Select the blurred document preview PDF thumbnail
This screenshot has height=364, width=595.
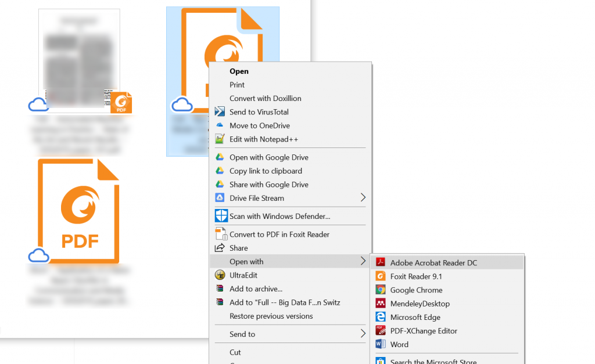[x=79, y=61]
